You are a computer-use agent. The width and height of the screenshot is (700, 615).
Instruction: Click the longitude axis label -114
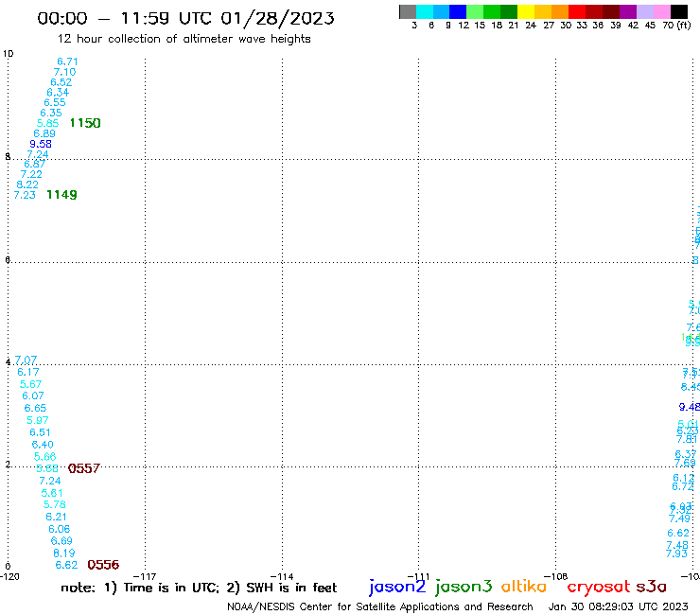[x=282, y=576]
